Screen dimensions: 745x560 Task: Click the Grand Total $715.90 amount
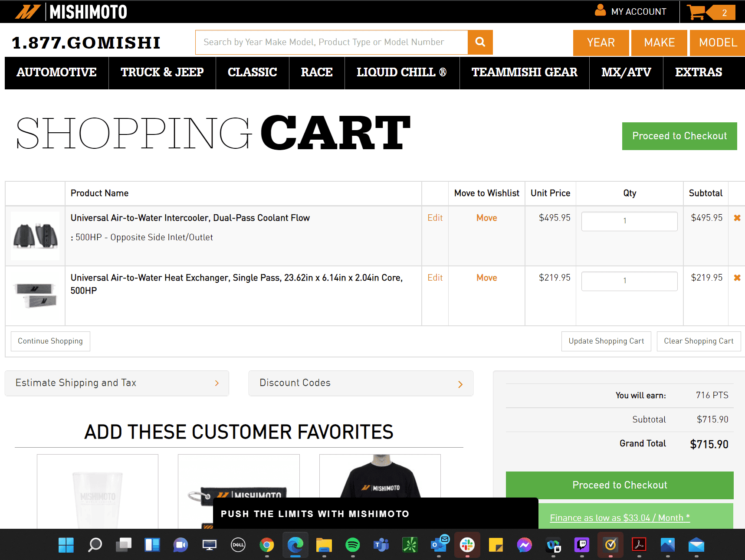click(x=709, y=444)
